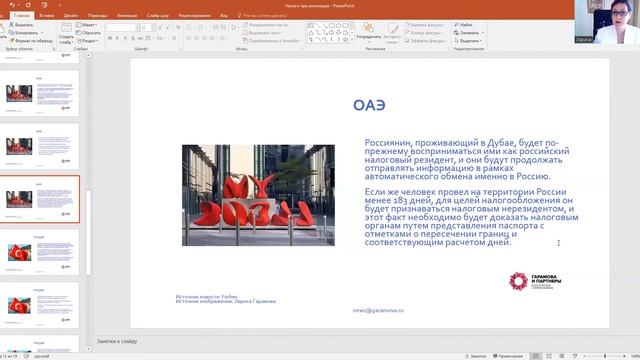Click Найти (Find) in editing group

[463, 25]
